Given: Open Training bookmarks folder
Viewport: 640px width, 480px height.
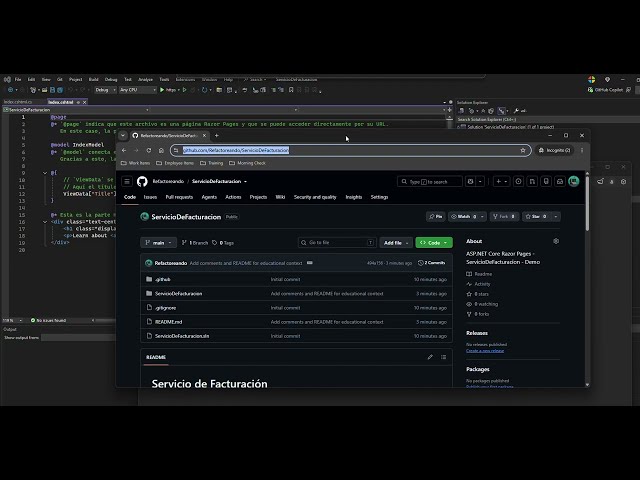Looking at the screenshot, I should coord(211,163).
